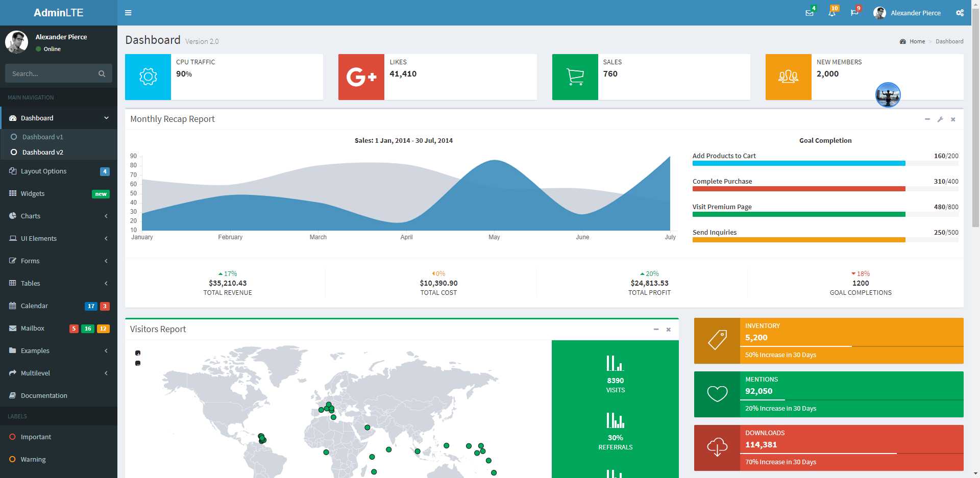This screenshot has height=478, width=980.
Task: Click the 114,381 downloads count
Action: (x=761, y=444)
